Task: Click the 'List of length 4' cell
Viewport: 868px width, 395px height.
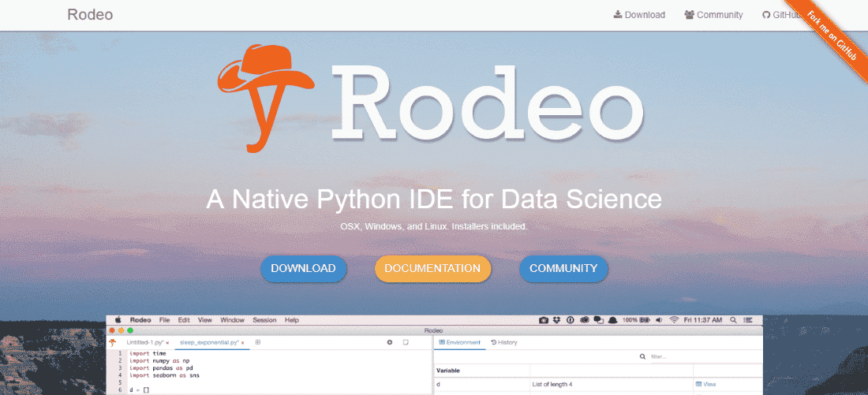Action: tap(554, 384)
